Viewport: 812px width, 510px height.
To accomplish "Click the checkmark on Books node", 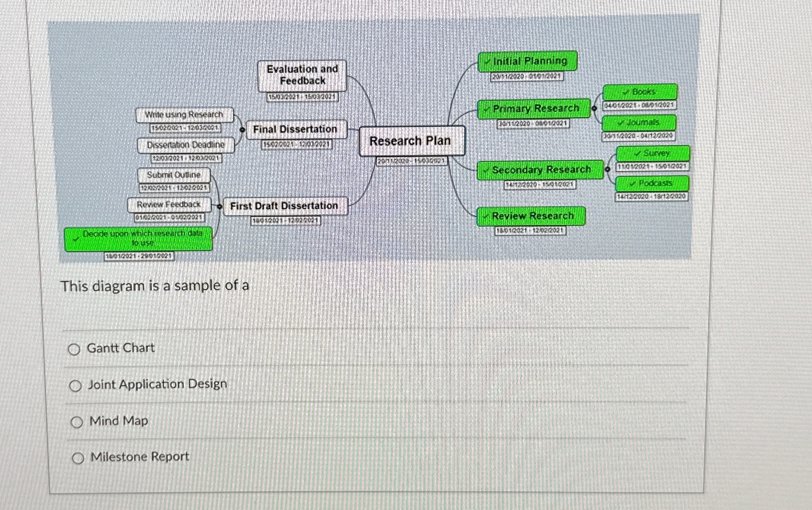I will 626,92.
